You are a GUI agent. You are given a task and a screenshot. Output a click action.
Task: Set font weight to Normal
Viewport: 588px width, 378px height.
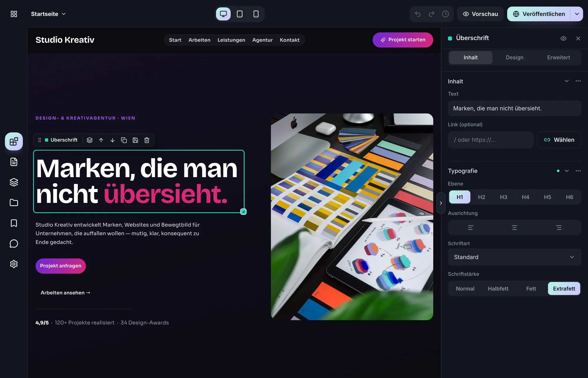click(465, 289)
